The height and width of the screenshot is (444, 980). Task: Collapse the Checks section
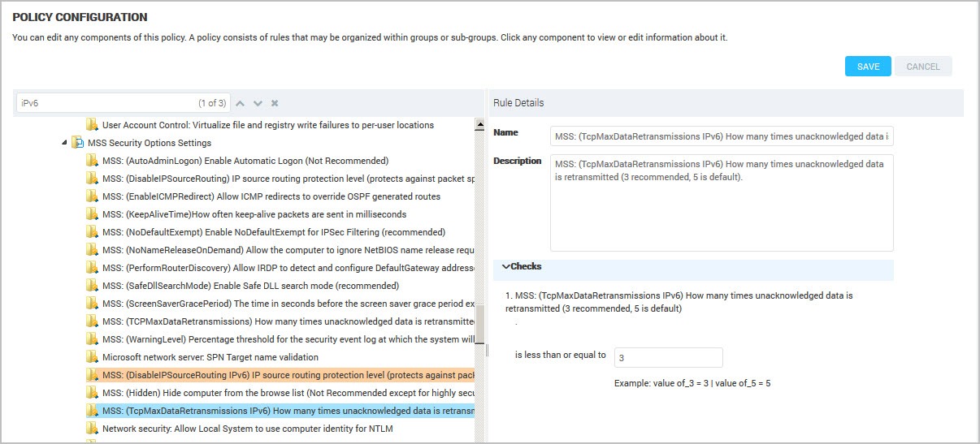[x=506, y=267]
